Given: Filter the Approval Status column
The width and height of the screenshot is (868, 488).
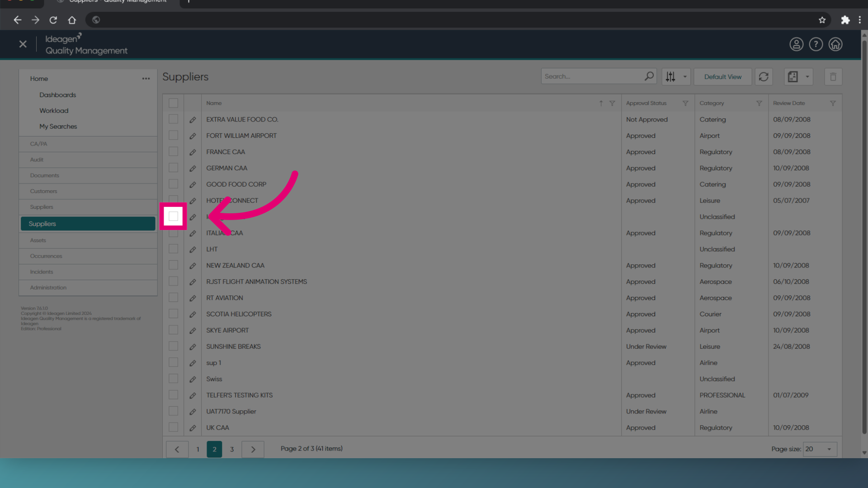Looking at the screenshot, I should point(685,103).
